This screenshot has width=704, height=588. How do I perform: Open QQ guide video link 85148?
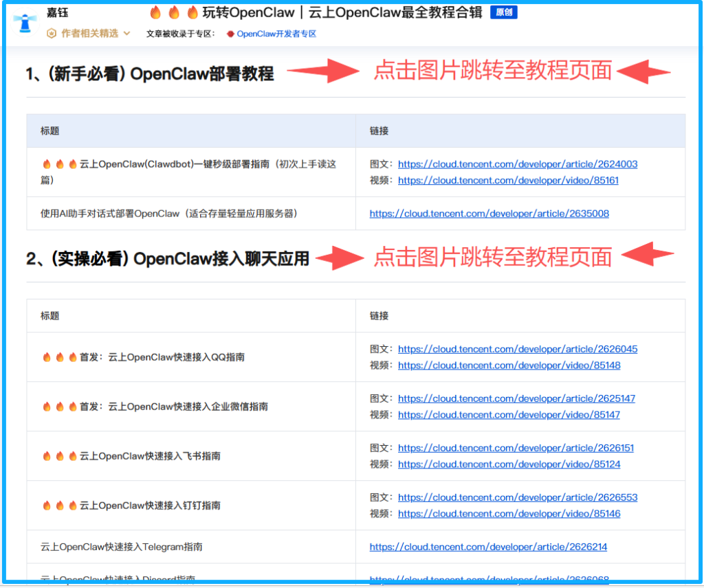(509, 365)
